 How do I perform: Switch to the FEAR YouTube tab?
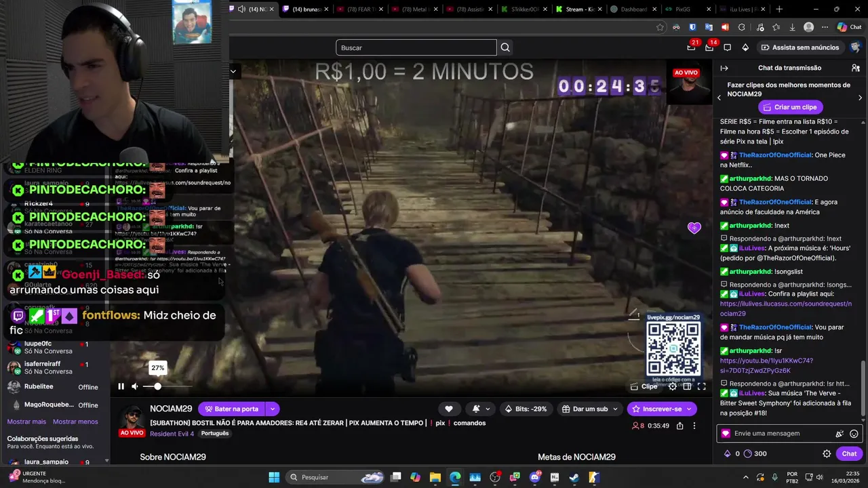pos(360,9)
